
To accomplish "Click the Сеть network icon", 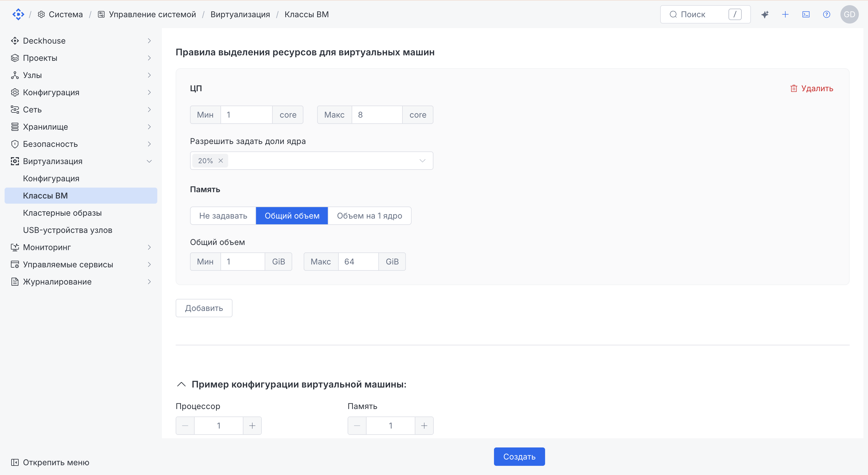I will pos(15,109).
